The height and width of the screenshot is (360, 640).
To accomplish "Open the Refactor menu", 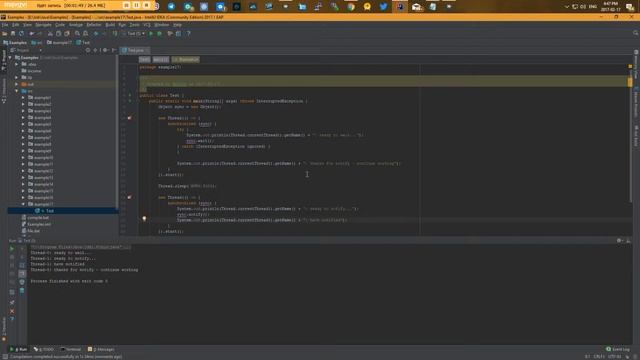I will [x=94, y=25].
